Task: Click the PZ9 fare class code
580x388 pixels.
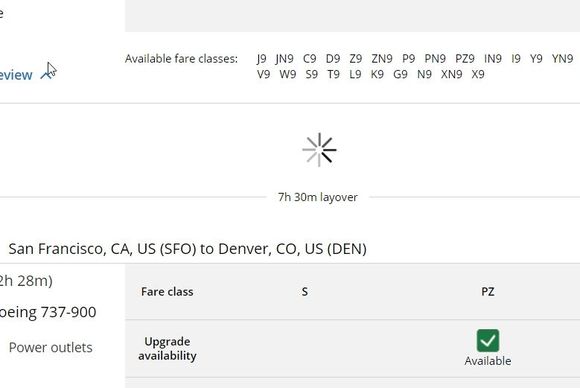Action: [x=465, y=58]
